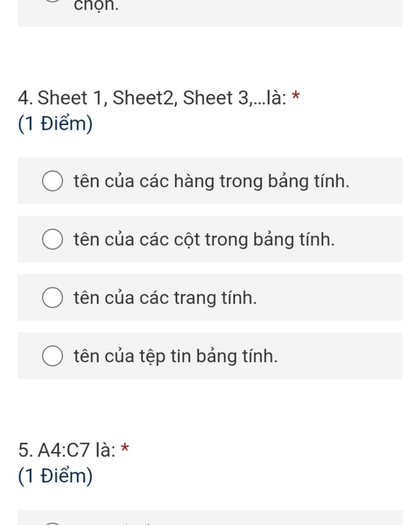Image resolution: width=420 pixels, height=525 pixels.
Task: Pick radio circle for "tên của tệp tin" answer
Action: tap(52, 356)
